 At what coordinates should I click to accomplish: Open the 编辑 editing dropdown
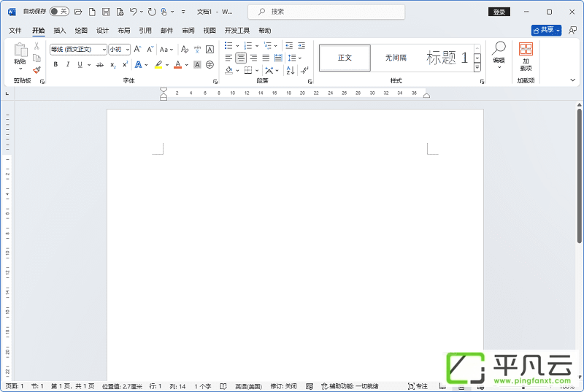(x=499, y=55)
